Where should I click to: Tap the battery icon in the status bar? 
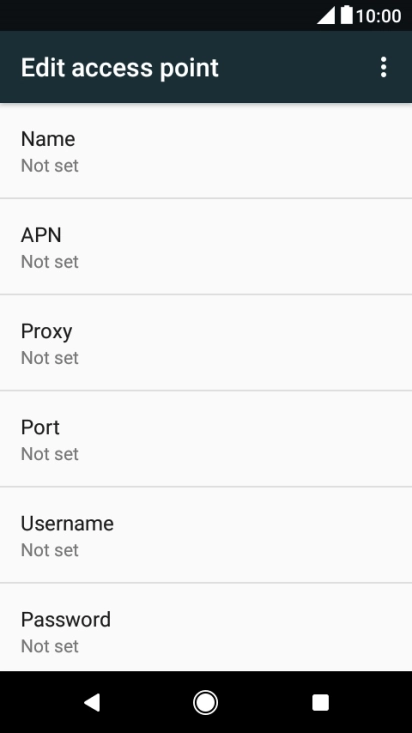coord(347,15)
